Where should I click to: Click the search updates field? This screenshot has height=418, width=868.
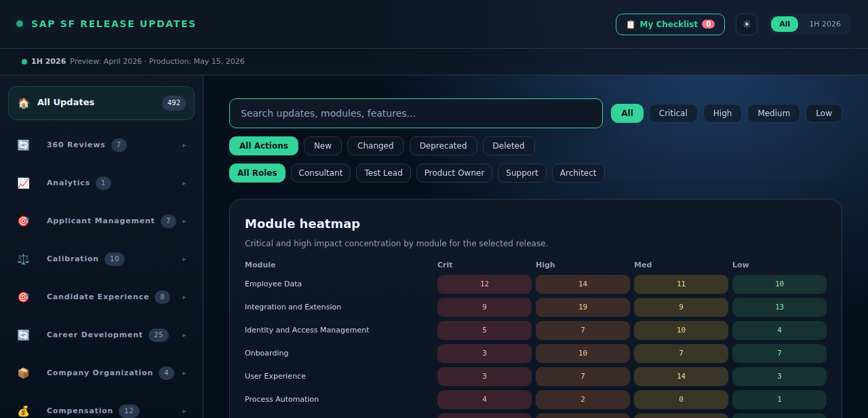tap(416, 113)
